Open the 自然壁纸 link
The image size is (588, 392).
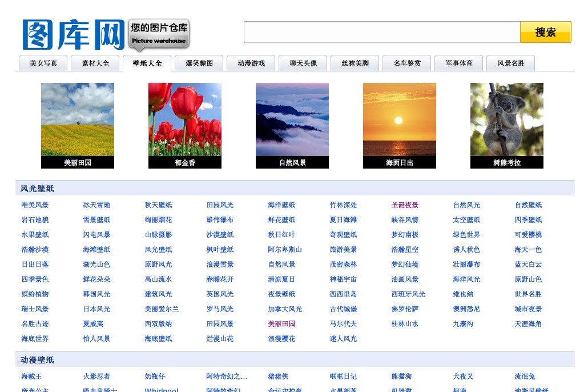529,205
